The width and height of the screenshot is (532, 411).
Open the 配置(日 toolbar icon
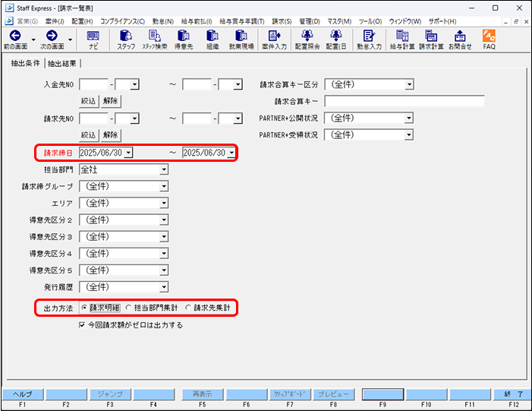[x=336, y=40]
